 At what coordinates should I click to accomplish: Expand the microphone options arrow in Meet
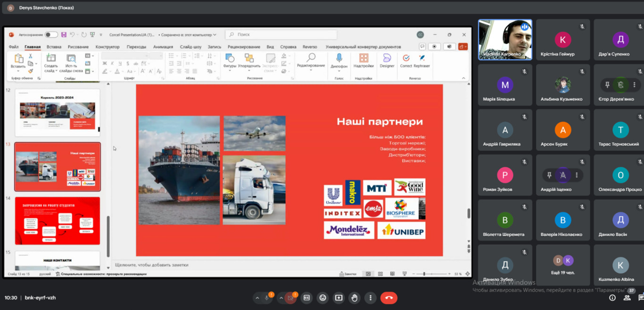[257, 298]
